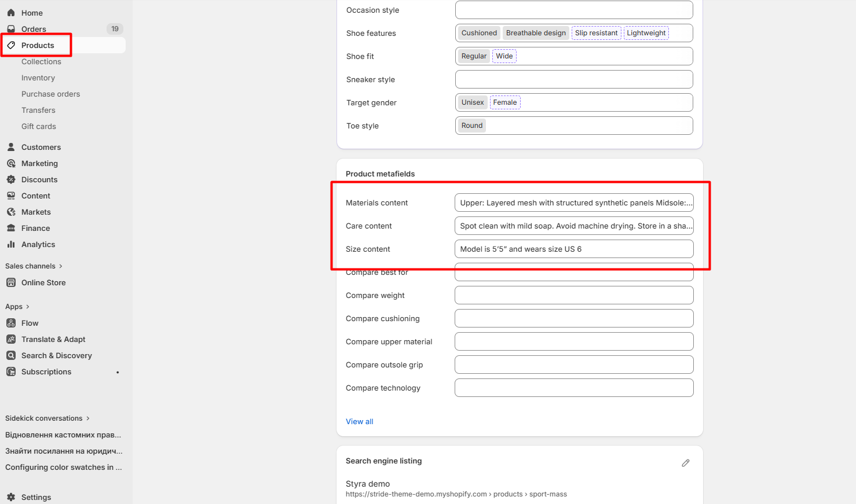This screenshot has height=504, width=856.
Task: Click the Search & Discovery app icon
Action: pos(11,355)
